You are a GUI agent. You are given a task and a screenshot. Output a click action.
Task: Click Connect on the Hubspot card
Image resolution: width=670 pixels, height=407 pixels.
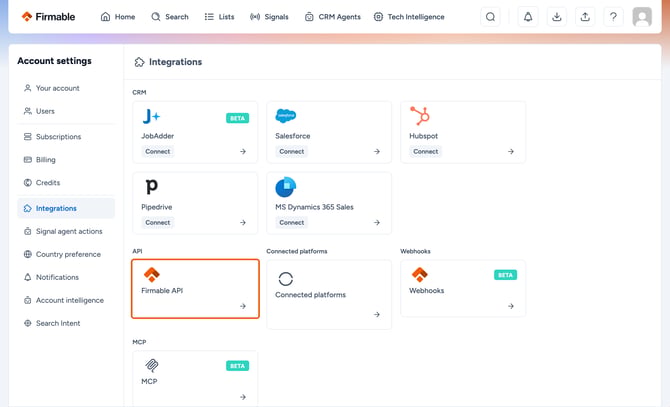click(426, 151)
